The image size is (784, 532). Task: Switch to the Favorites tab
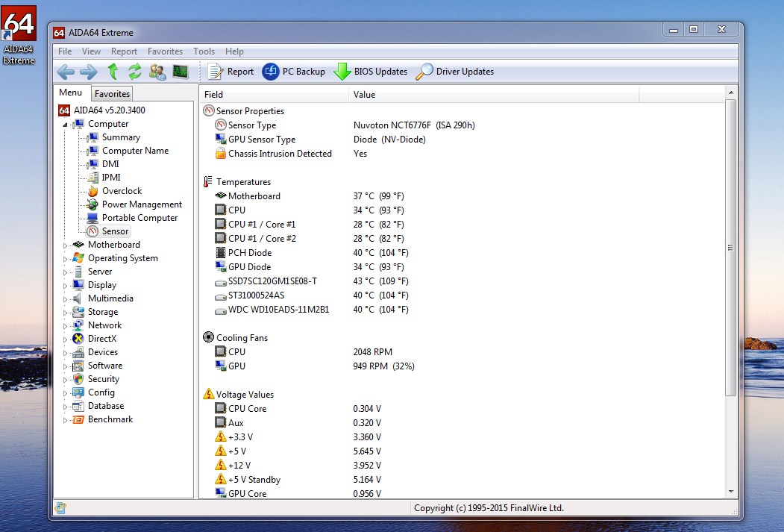[112, 94]
